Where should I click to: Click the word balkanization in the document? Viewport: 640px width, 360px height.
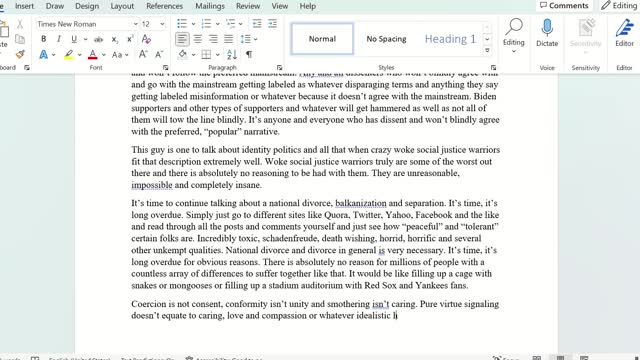(361, 203)
